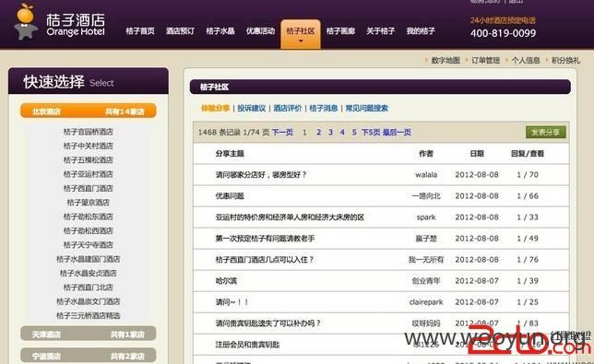
Task: Open the 桔子水晶 nav item
Action: [x=220, y=31]
